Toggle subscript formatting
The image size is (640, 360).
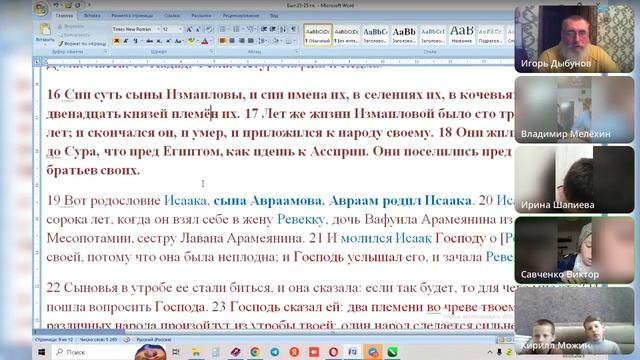coord(159,41)
